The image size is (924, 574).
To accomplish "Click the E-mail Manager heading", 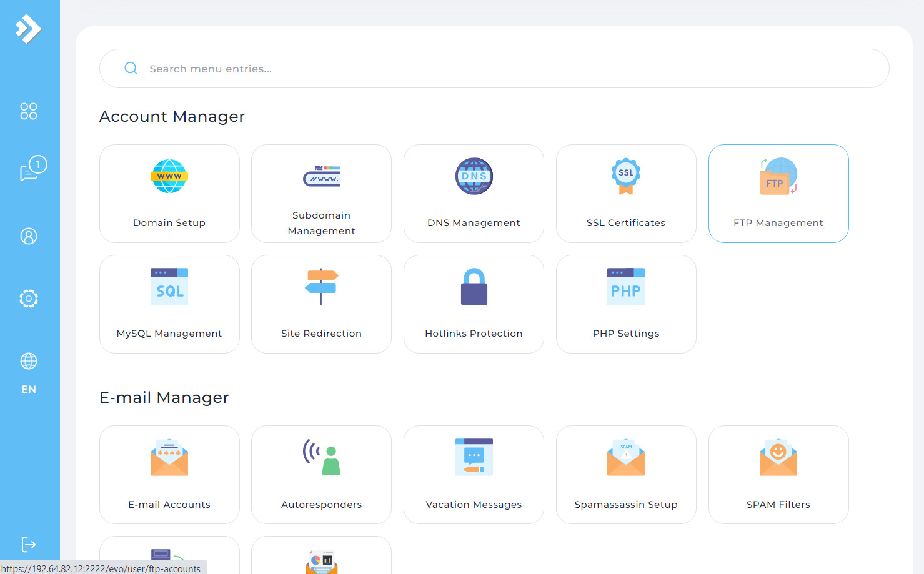I will pos(164,398).
